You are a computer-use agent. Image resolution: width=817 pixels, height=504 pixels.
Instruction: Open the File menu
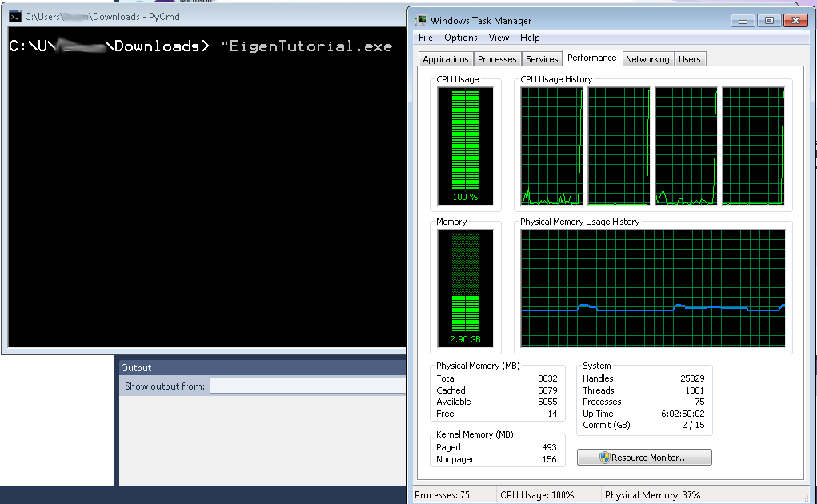(426, 38)
